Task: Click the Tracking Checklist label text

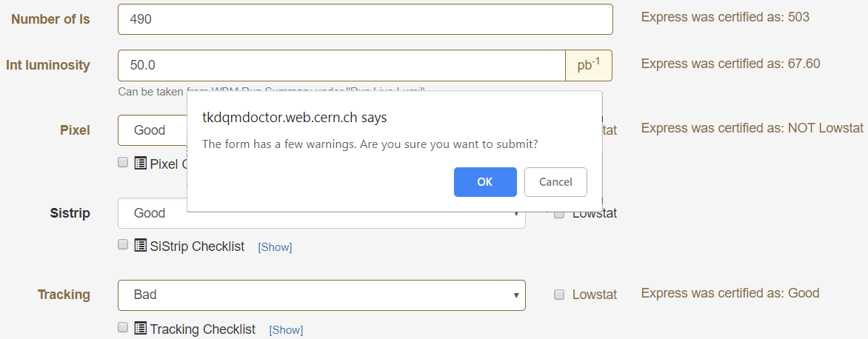Action: pyautogui.click(x=203, y=329)
